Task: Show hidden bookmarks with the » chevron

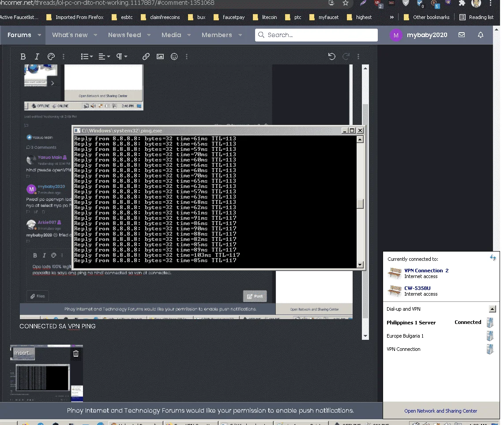Action: pyautogui.click(x=392, y=17)
